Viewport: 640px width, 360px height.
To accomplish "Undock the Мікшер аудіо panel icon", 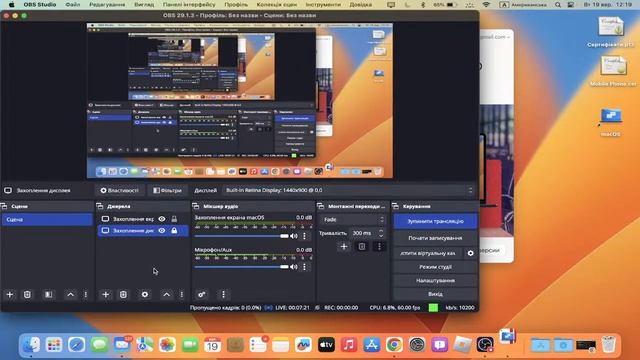I will tap(196, 206).
